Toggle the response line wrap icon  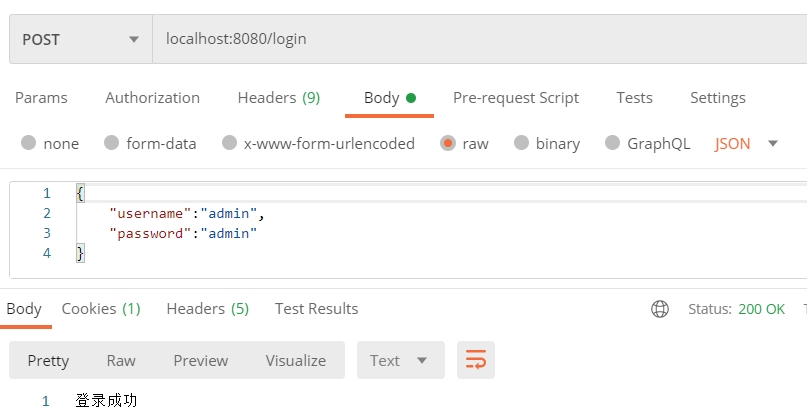click(x=476, y=360)
